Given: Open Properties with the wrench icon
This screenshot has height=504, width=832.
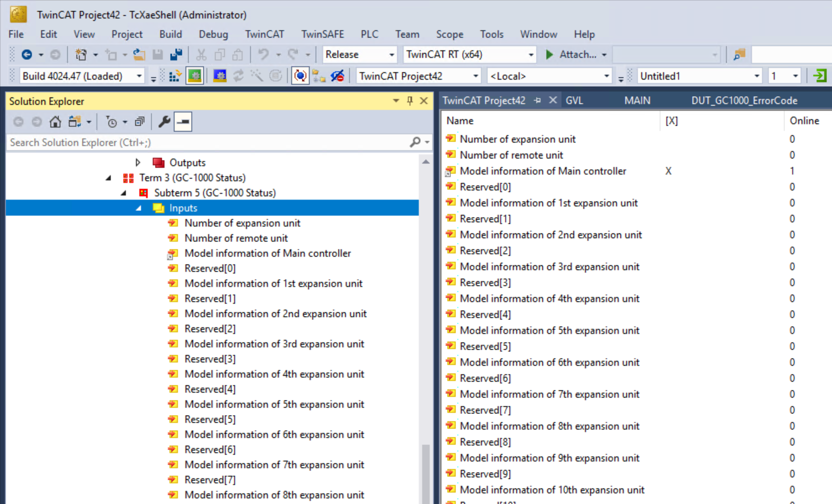Looking at the screenshot, I should tap(164, 121).
